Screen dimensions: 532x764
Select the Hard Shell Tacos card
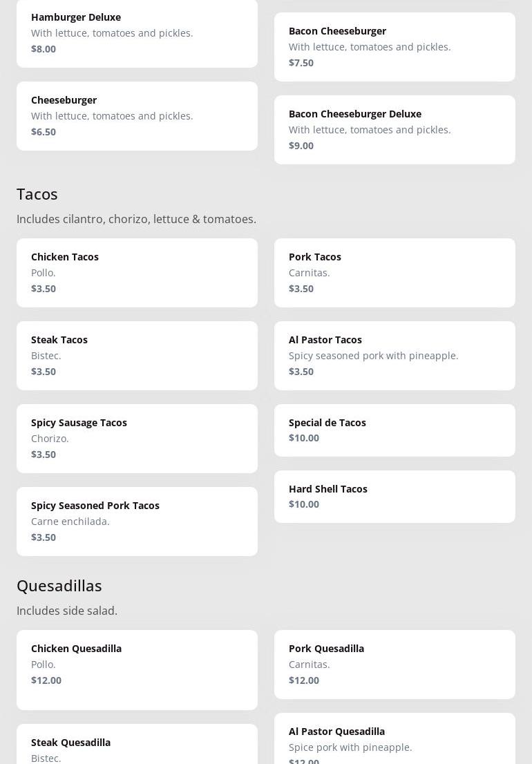pos(395,496)
